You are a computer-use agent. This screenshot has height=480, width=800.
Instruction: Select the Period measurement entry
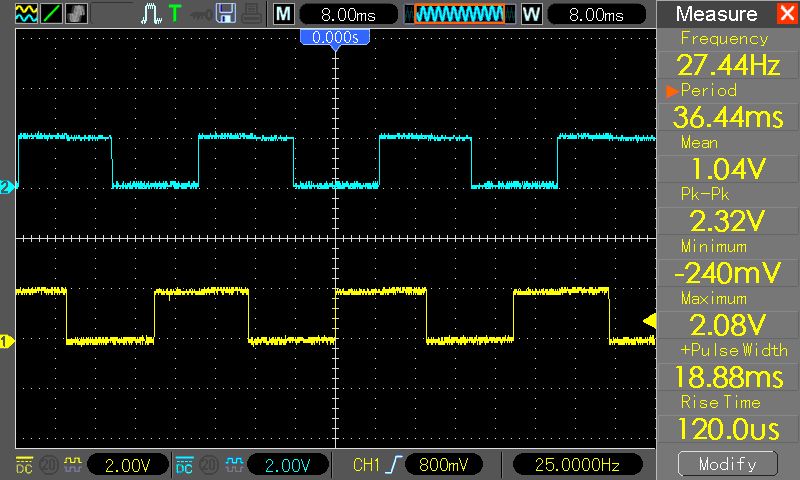tap(709, 90)
